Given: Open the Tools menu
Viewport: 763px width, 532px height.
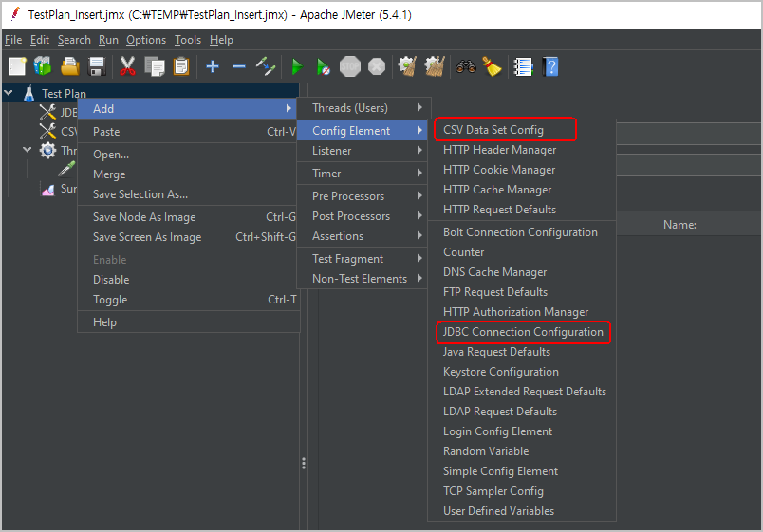Looking at the screenshot, I should [x=188, y=40].
